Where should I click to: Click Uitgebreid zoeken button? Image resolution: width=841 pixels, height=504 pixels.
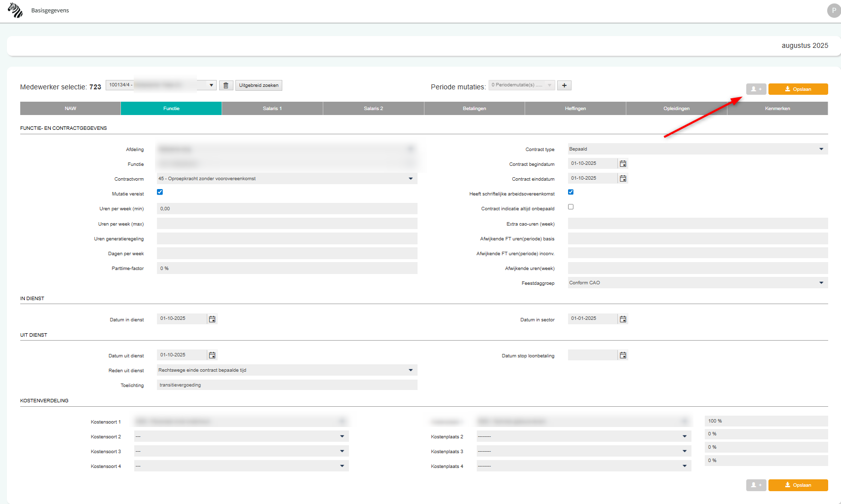click(x=259, y=85)
